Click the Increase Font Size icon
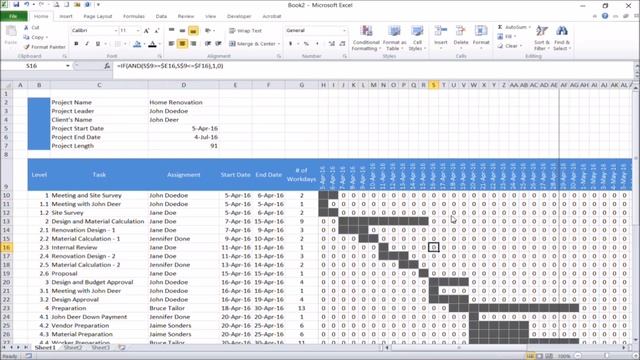Image resolution: width=640 pixels, height=360 pixels. click(147, 31)
